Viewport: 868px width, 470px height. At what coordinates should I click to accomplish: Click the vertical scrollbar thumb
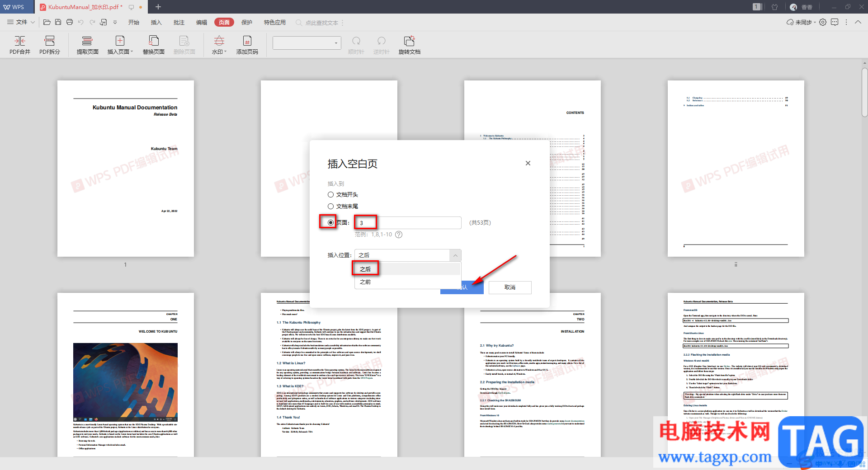[x=864, y=93]
